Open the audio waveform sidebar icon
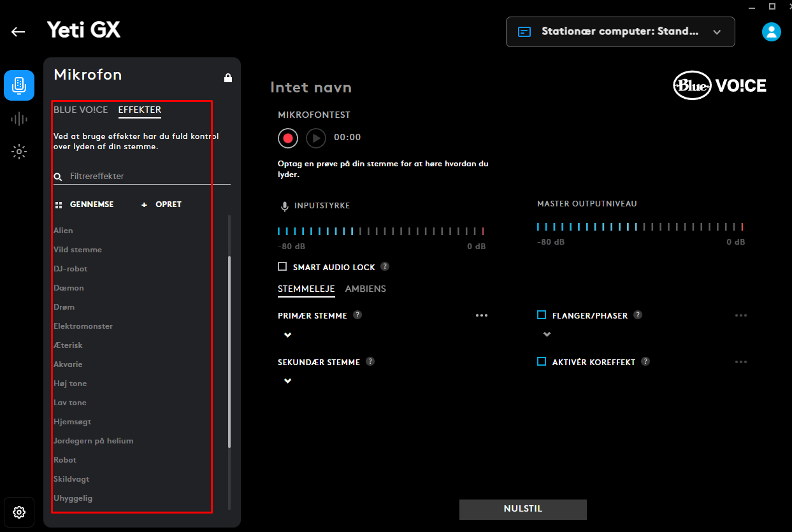The image size is (792, 532). (x=19, y=119)
